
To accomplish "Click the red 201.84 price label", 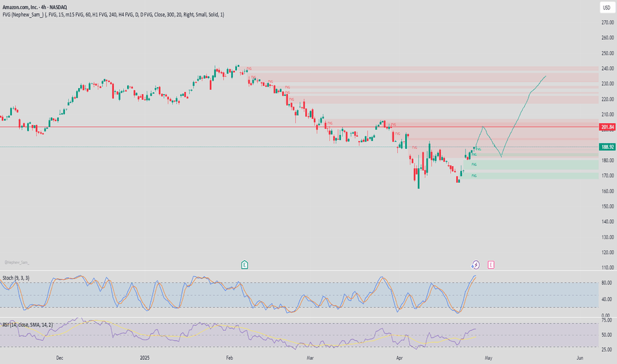I will [x=607, y=126].
